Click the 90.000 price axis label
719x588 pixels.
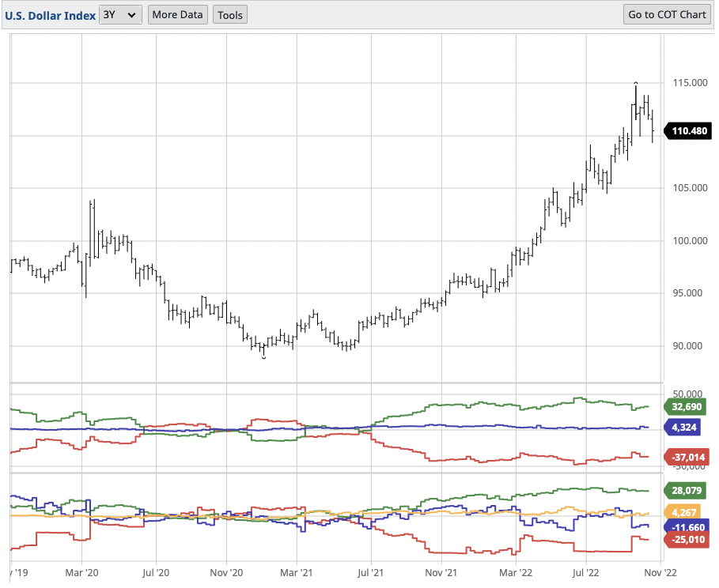(x=687, y=345)
